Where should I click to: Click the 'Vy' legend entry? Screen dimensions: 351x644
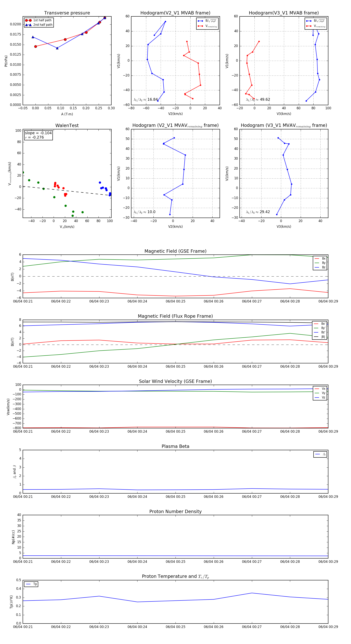320,393
